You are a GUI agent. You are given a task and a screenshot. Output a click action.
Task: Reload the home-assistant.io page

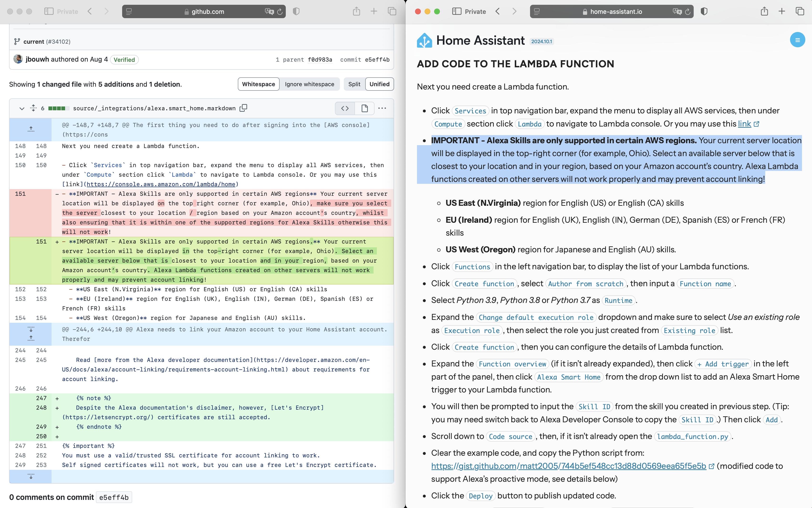pyautogui.click(x=687, y=11)
